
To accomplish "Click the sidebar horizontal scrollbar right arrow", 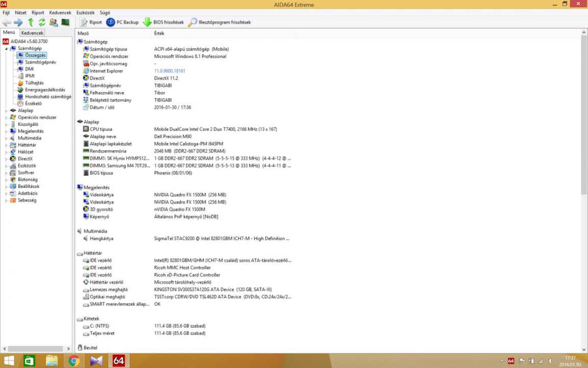I will pyautogui.click(x=68, y=349).
